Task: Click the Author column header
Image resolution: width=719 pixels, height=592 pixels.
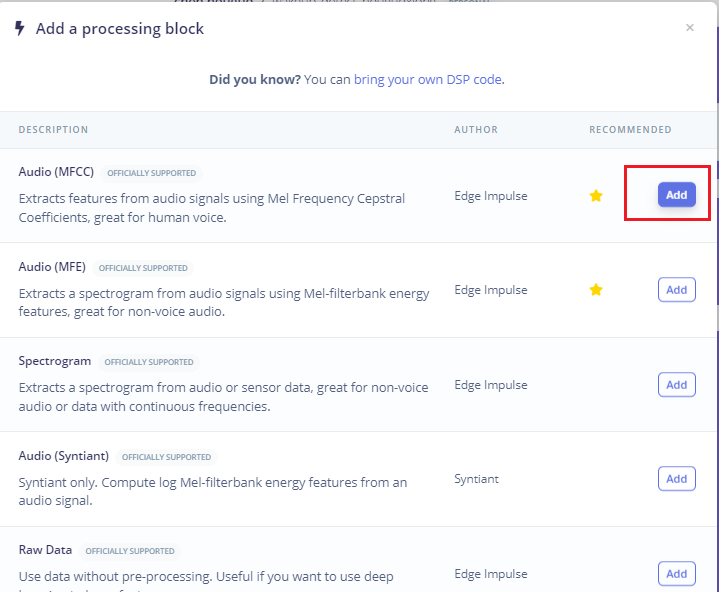Action: click(476, 130)
